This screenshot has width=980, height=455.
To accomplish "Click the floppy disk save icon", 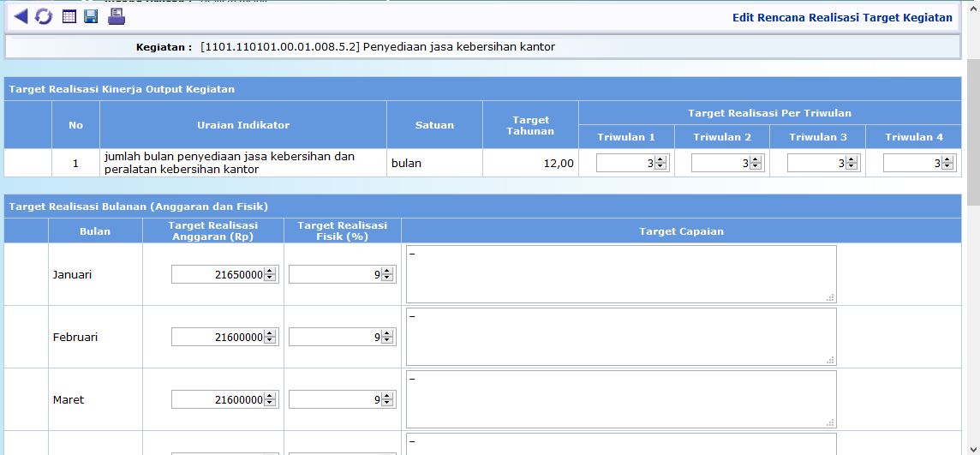I will (x=91, y=16).
